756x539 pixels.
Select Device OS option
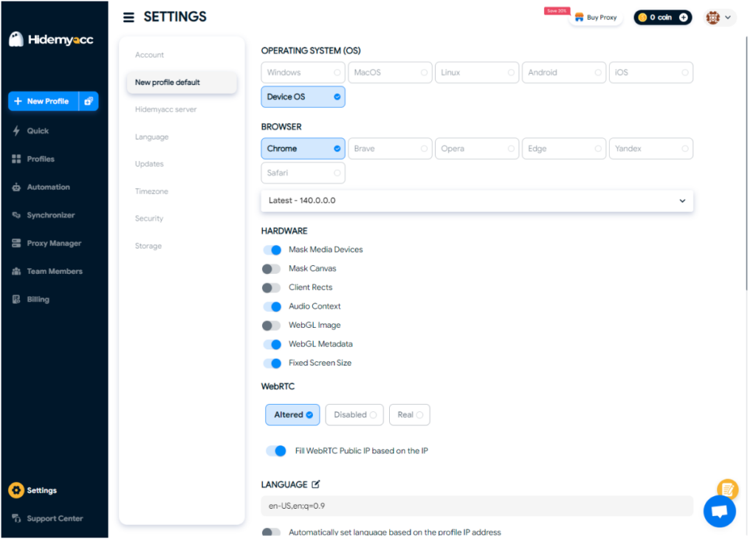[303, 97]
